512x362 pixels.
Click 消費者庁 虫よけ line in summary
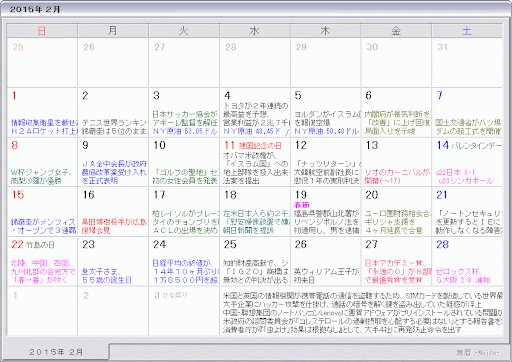tap(342, 330)
